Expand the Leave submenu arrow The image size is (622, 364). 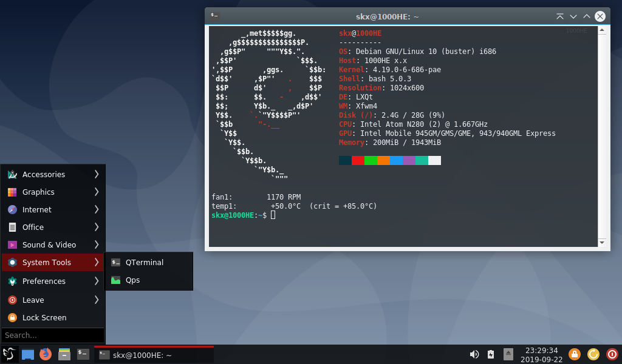97,300
